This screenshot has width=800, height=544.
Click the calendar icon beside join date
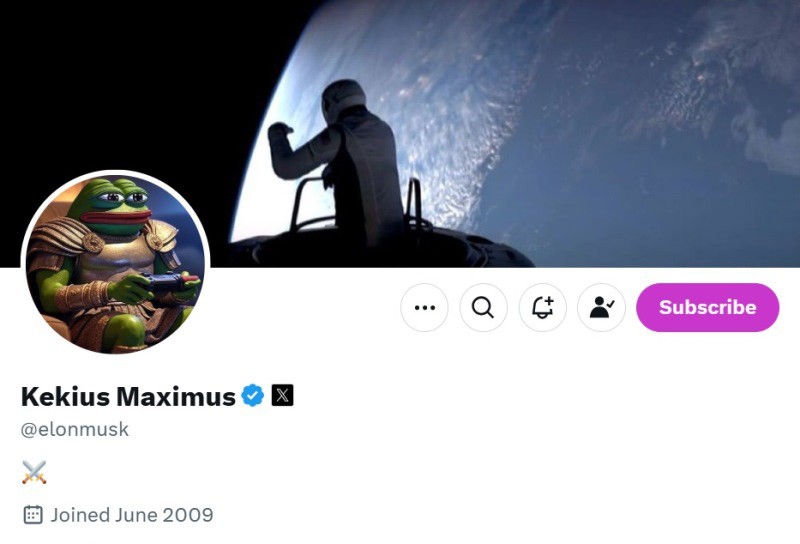click(x=33, y=514)
